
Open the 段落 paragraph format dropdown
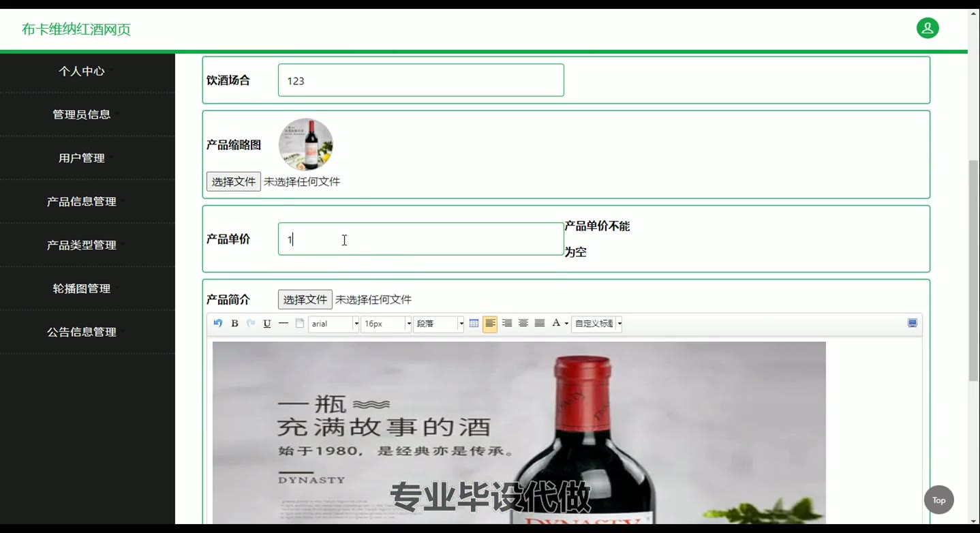439,324
